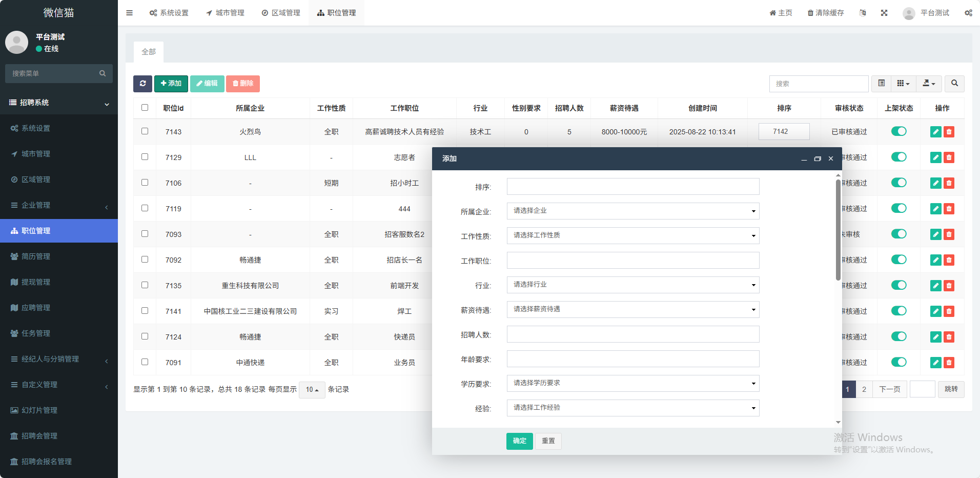Viewport: 980px width, 478px height.
Task: Click the fullscreen expand icon in header
Action: pos(884,13)
